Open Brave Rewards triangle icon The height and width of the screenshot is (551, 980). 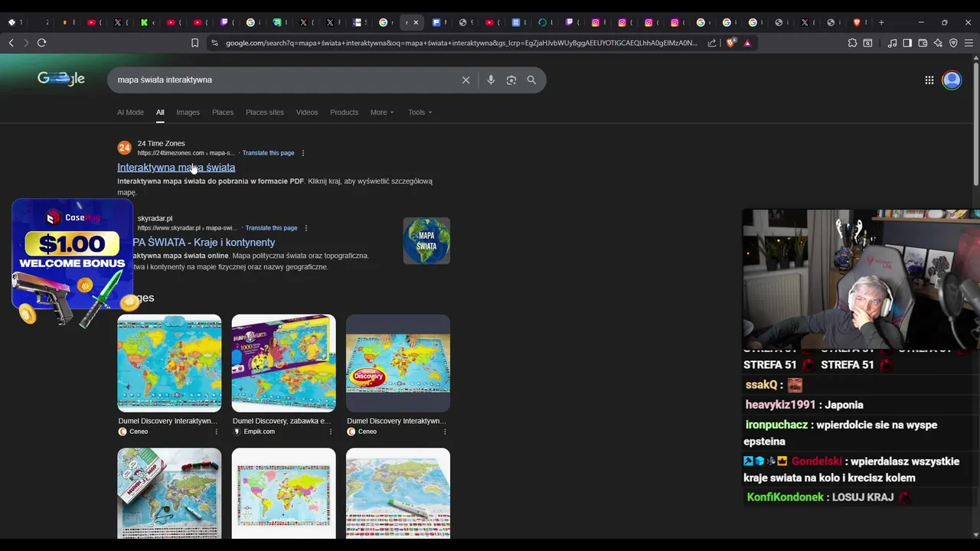pos(747,43)
